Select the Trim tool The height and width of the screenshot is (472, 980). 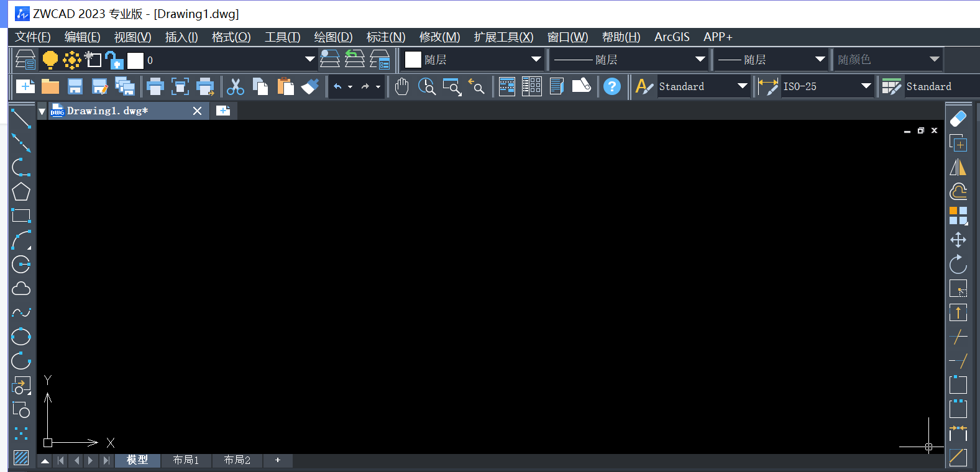958,337
